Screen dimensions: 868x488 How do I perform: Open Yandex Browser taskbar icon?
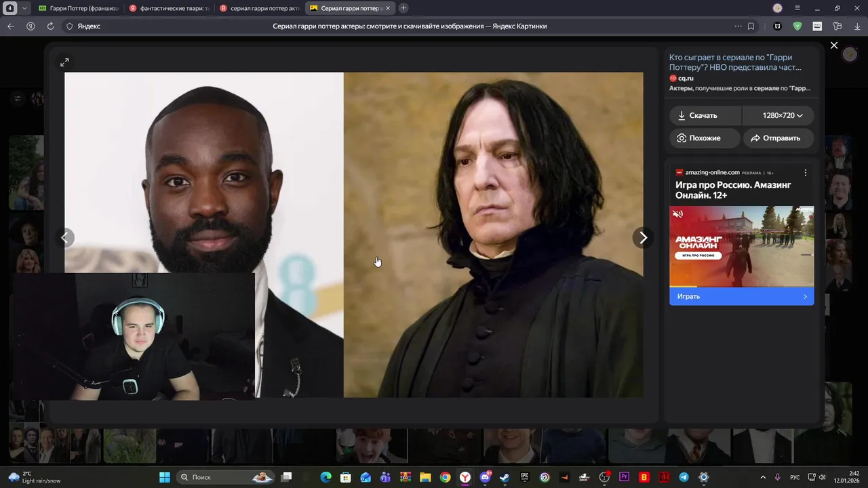(465, 477)
